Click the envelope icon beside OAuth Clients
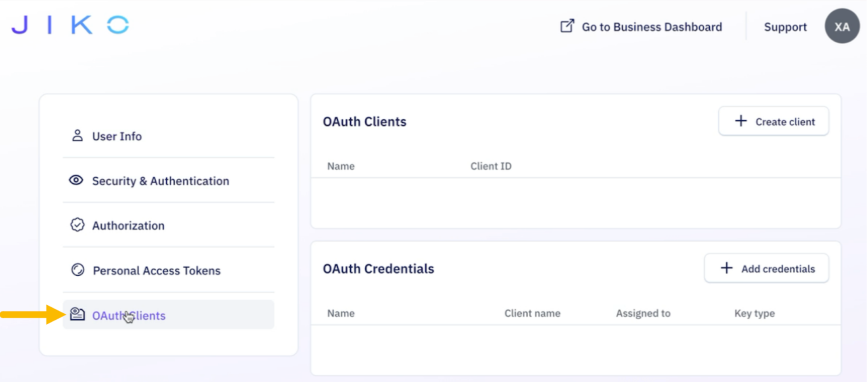The image size is (868, 382). point(78,315)
